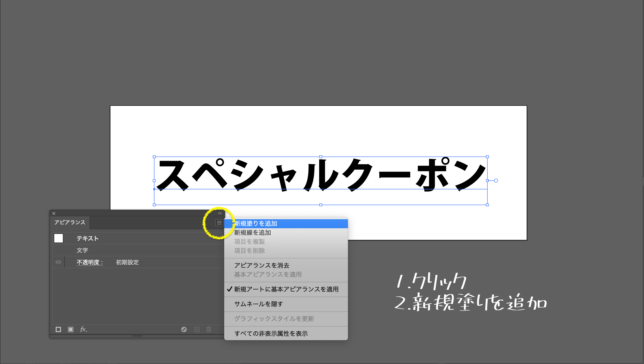Viewport: 644px width, 364px height.
Task: Choose アピアランスを消去 from the menu
Action: tap(286, 265)
